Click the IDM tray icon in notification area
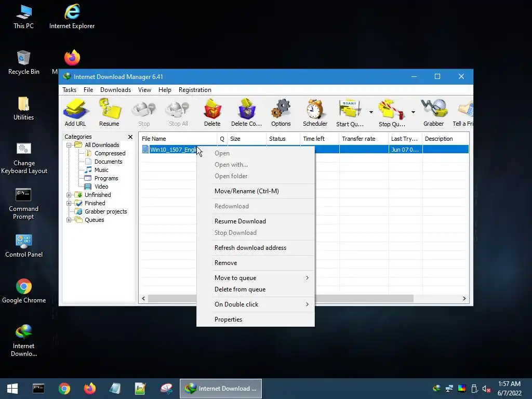This screenshot has height=399, width=532. click(437, 389)
